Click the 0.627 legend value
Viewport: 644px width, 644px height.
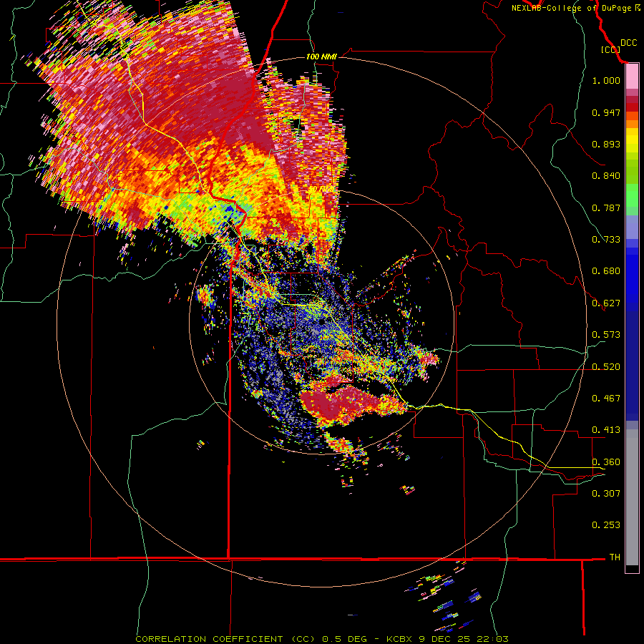[606, 303]
